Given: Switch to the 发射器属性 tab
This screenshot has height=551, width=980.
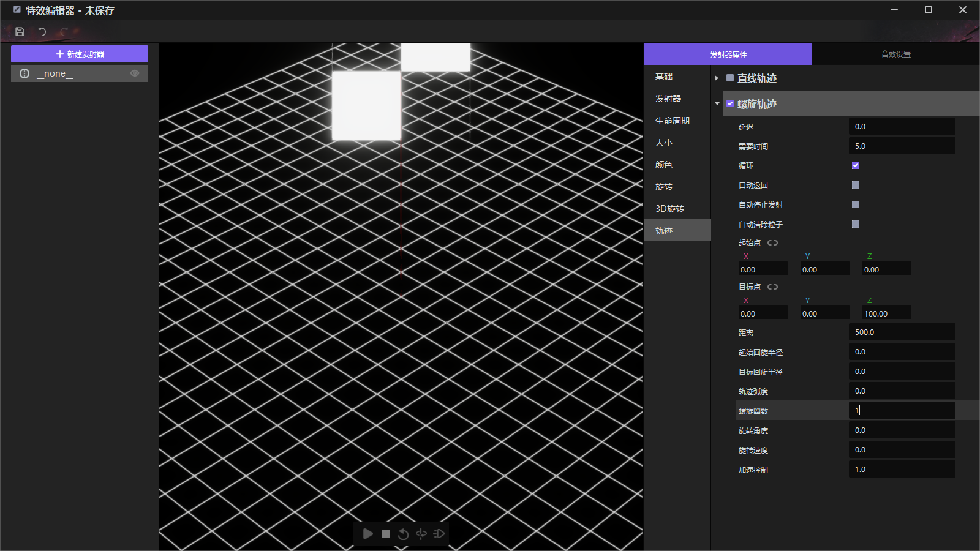Looking at the screenshot, I should [728, 54].
